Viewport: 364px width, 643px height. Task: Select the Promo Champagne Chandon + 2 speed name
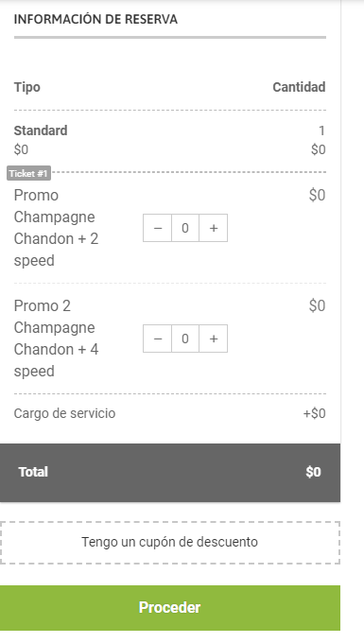click(56, 228)
